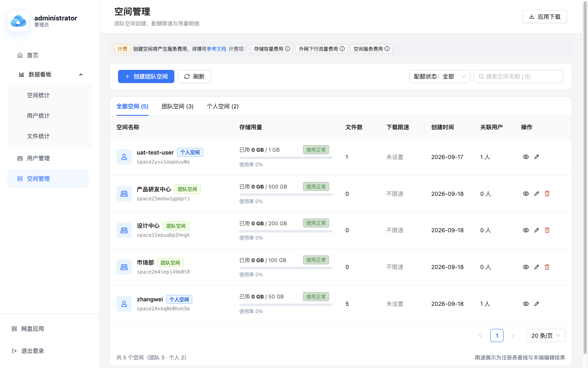Open 空间统计 in sidebar
588x368 pixels.
tap(49, 95)
